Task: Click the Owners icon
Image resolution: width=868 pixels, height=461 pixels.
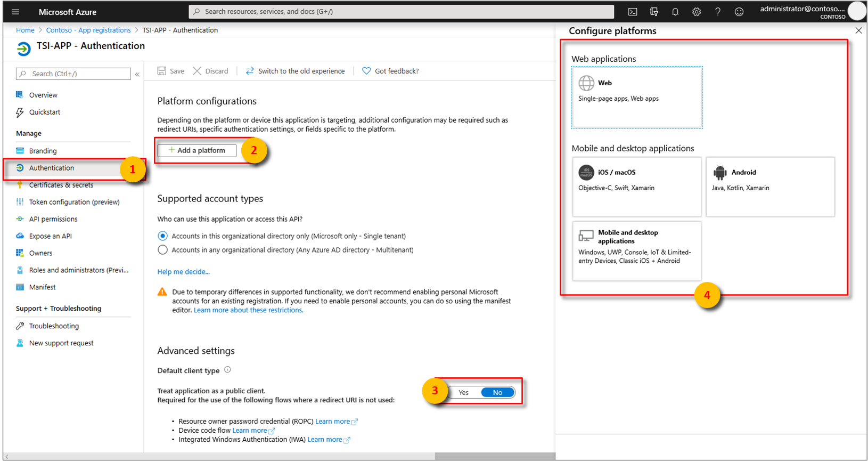Action: coord(20,253)
